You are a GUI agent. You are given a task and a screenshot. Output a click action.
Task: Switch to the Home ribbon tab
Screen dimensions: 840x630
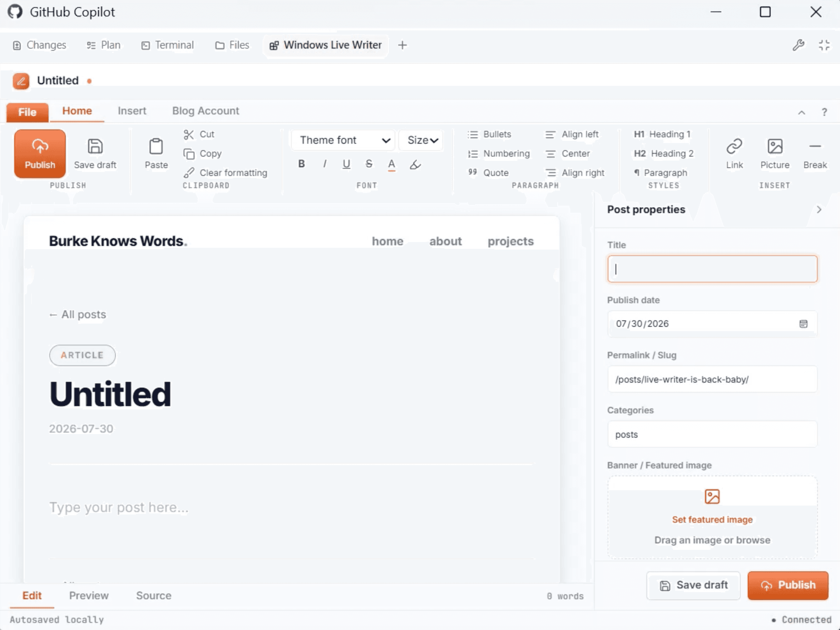click(x=77, y=111)
